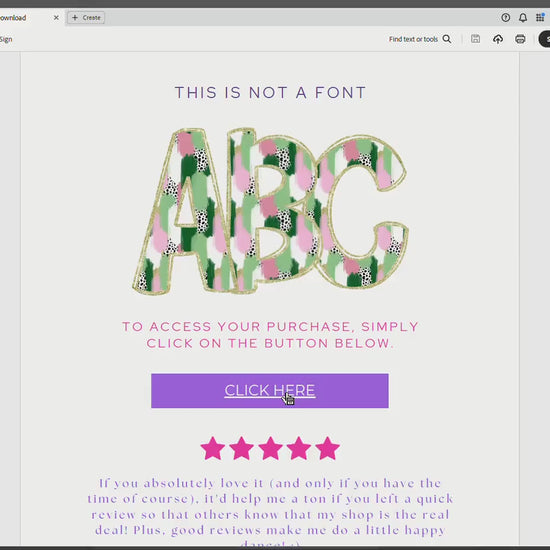The height and width of the screenshot is (550, 550).
Task: Click the fifth pink star
Action: [327, 448]
